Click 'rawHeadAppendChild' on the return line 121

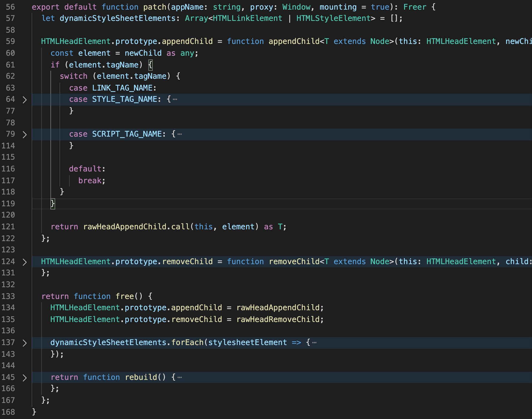(x=125, y=227)
